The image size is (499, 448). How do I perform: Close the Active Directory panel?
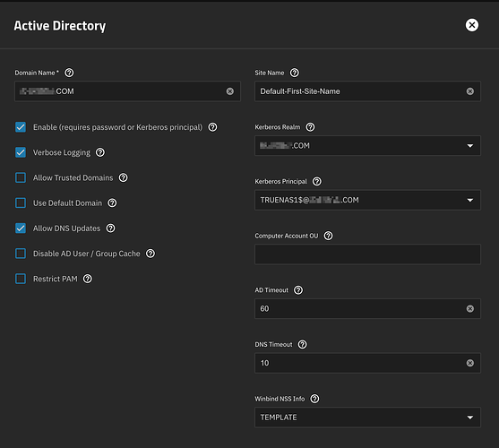(x=472, y=25)
